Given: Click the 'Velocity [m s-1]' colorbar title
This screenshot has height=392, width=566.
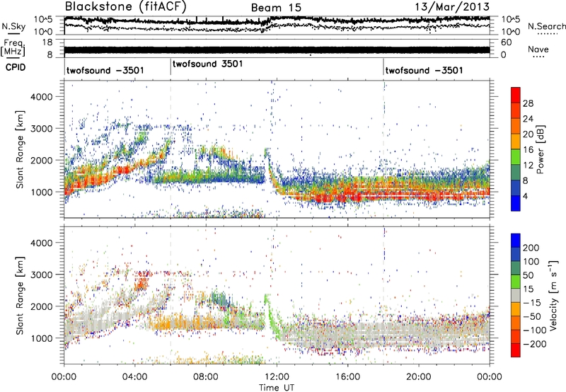Looking at the screenshot, I should (553, 295).
